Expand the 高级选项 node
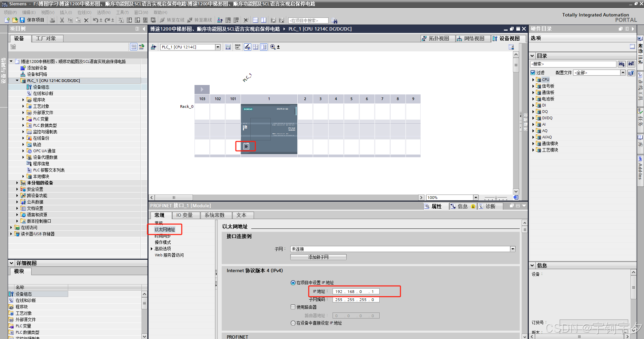This screenshot has width=644, height=339. 152,249
